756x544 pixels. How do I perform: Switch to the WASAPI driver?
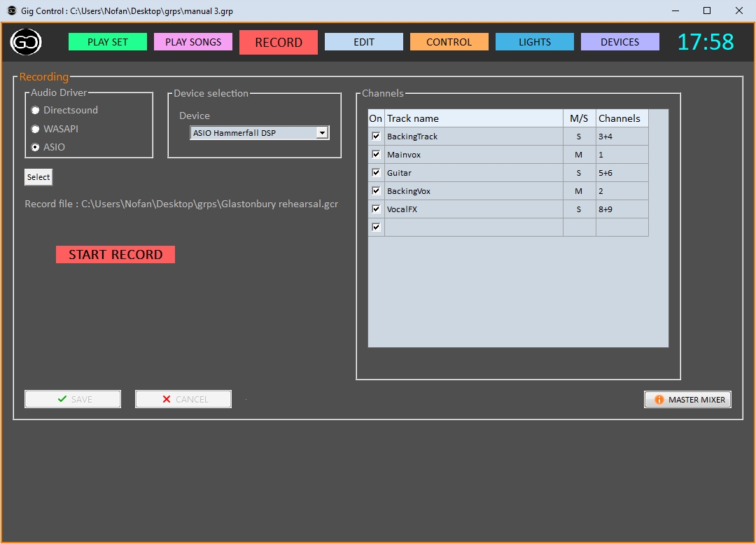[x=35, y=128]
